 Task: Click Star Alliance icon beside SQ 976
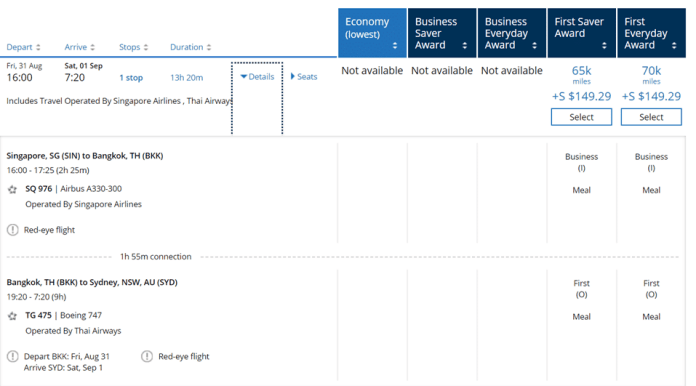click(12, 189)
